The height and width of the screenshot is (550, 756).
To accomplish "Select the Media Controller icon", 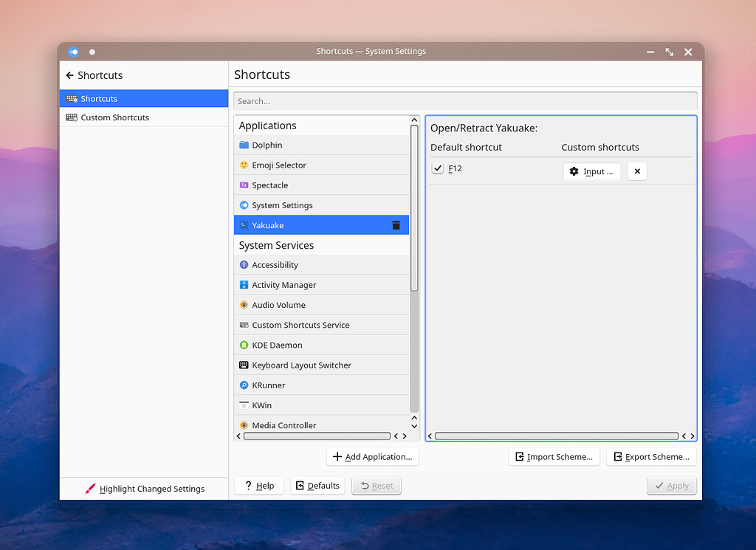I will (x=244, y=424).
